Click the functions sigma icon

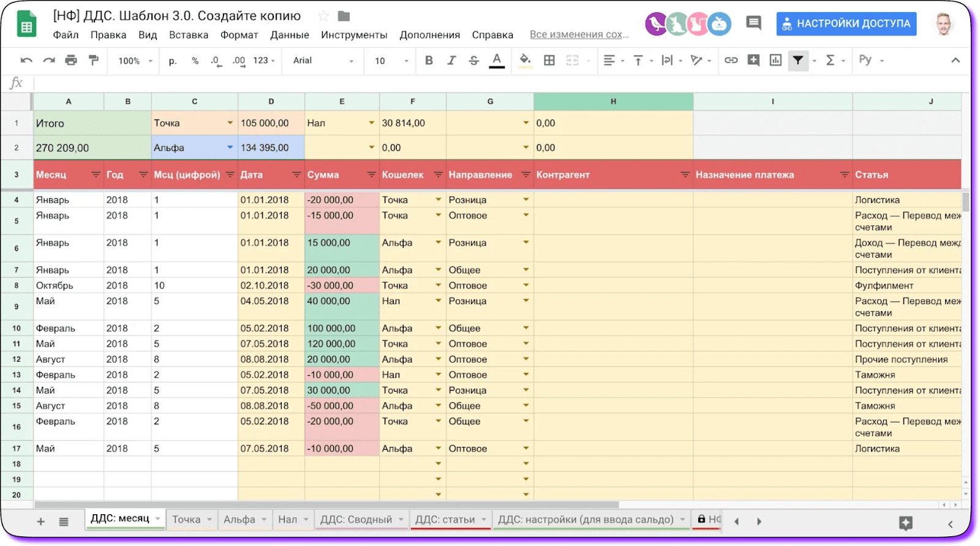pyautogui.click(x=831, y=60)
